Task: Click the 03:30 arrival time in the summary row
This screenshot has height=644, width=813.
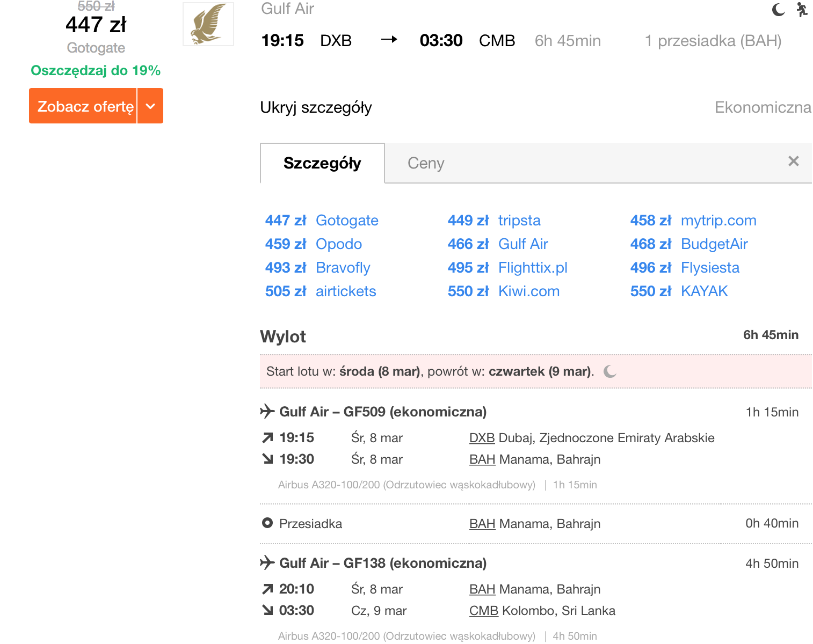Action: [441, 41]
